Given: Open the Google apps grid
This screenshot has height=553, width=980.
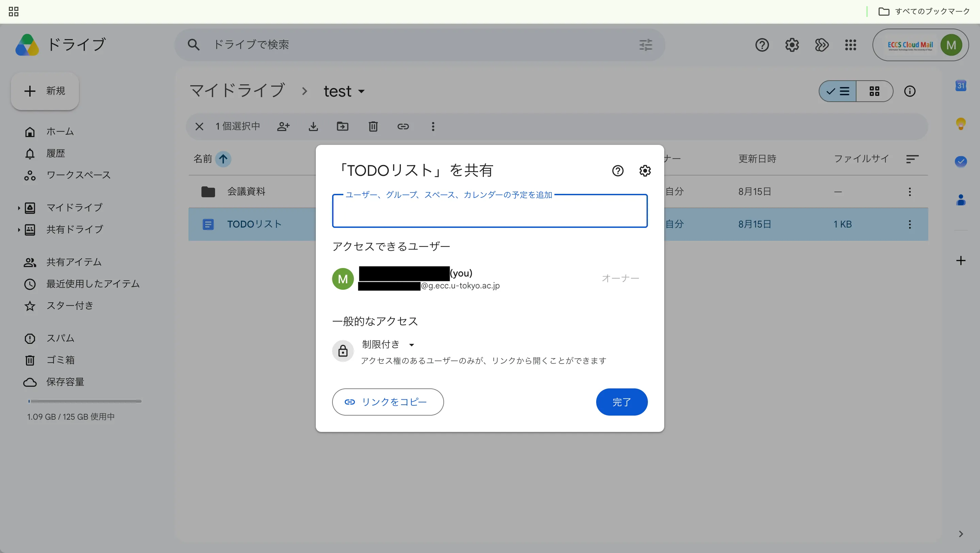Looking at the screenshot, I should click(851, 45).
